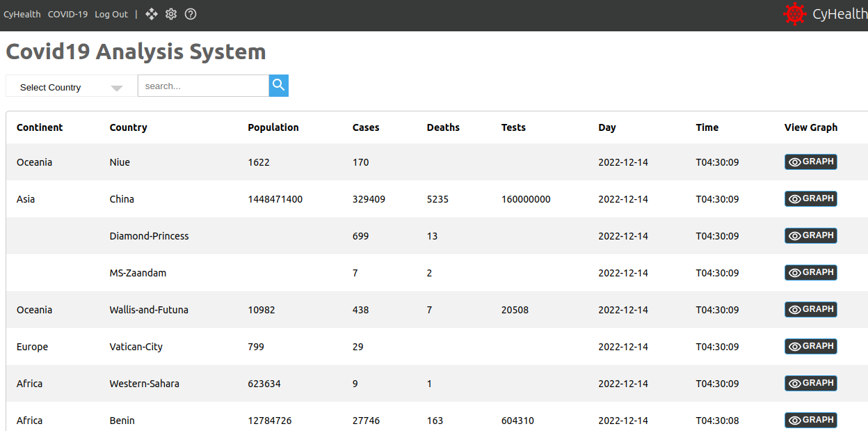View graph for China
This screenshot has height=431, width=868.
[x=810, y=199]
